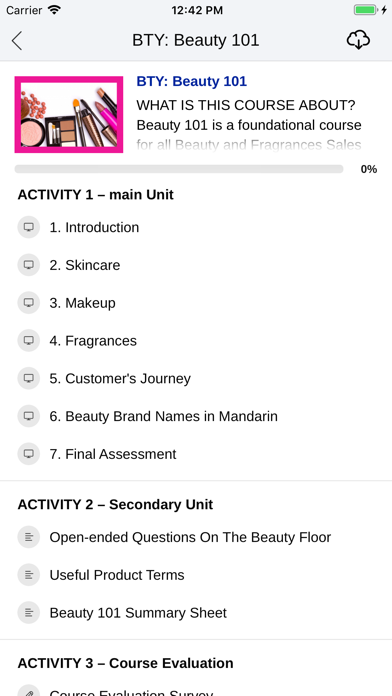Tap document icon beside Beauty 101 Summary Sheet
Screen dimensions: 392x696
[29, 613]
